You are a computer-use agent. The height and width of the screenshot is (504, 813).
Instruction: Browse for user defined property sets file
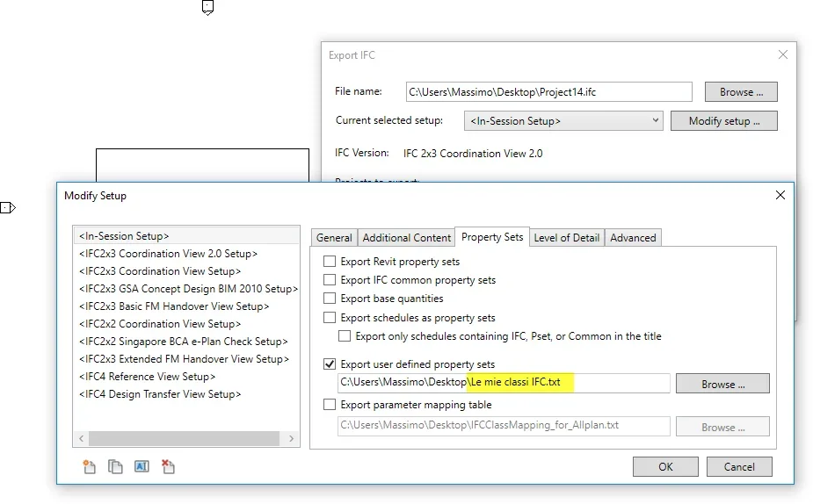pyautogui.click(x=722, y=384)
